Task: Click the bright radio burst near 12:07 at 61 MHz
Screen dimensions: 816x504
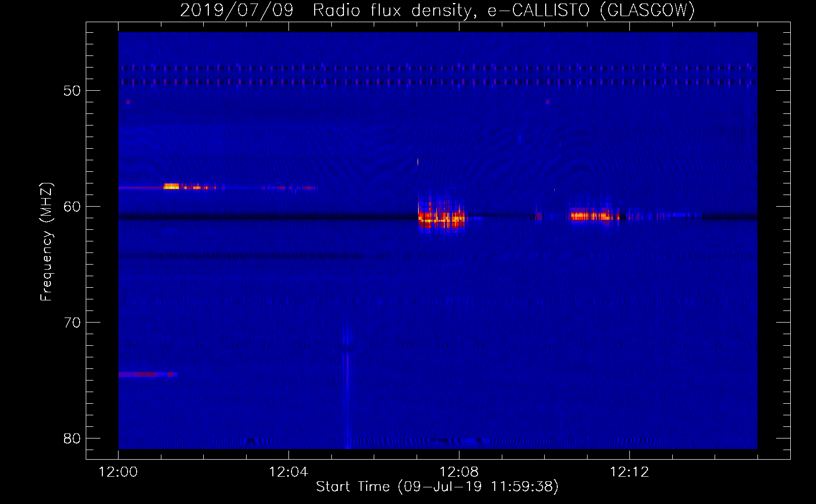Action: click(441, 216)
